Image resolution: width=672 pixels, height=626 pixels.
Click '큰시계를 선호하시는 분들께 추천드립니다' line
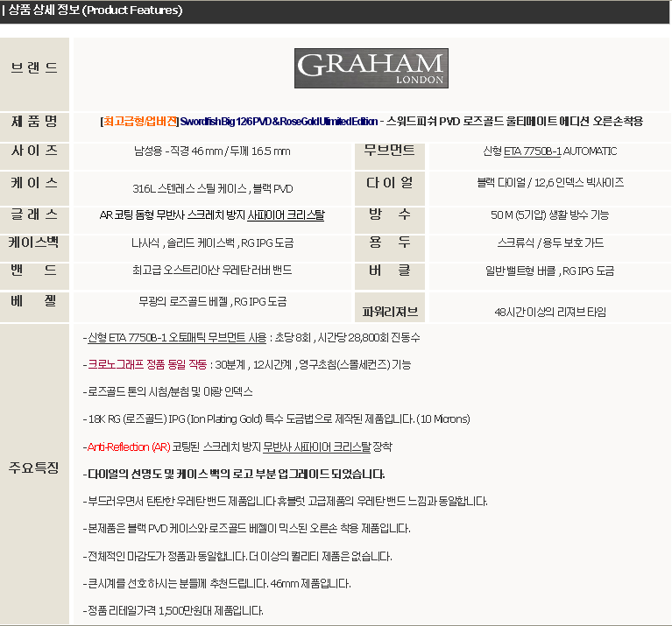[x=216, y=584]
